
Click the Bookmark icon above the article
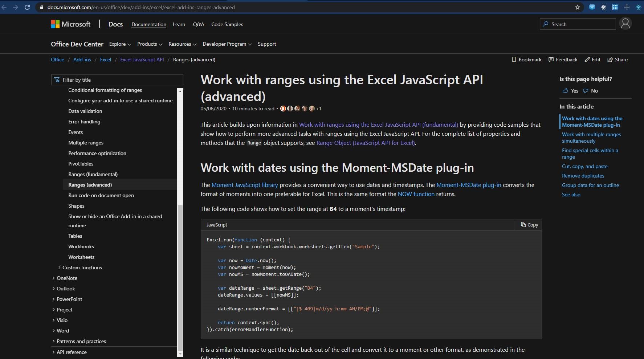click(x=526, y=60)
